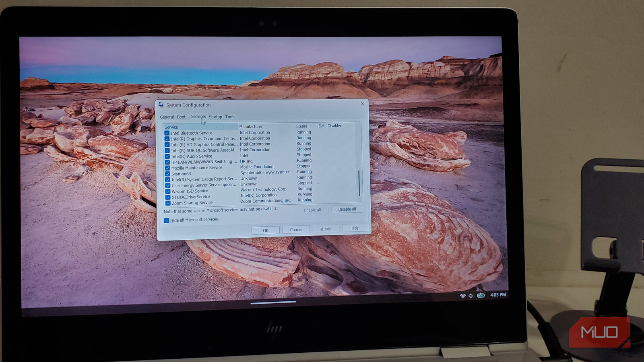
Task: Apply the service changes
Action: point(325,229)
